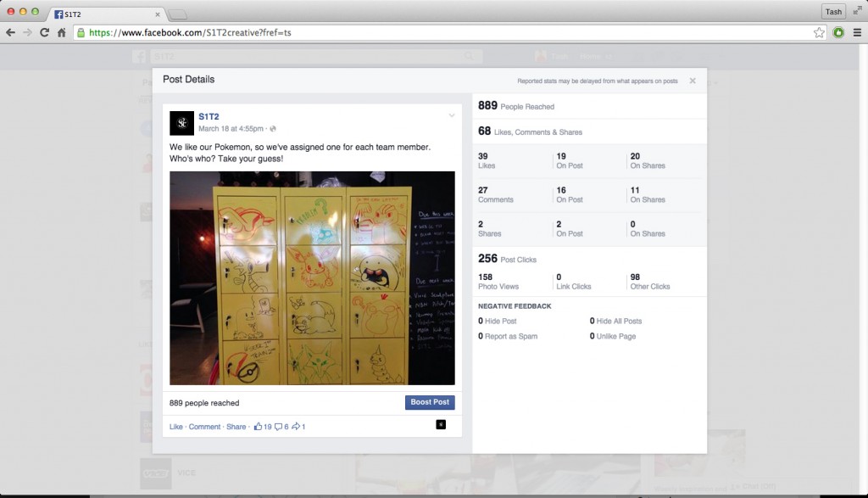Image resolution: width=868 pixels, height=498 pixels.
Task: View the green padlock site security info
Action: click(x=81, y=33)
